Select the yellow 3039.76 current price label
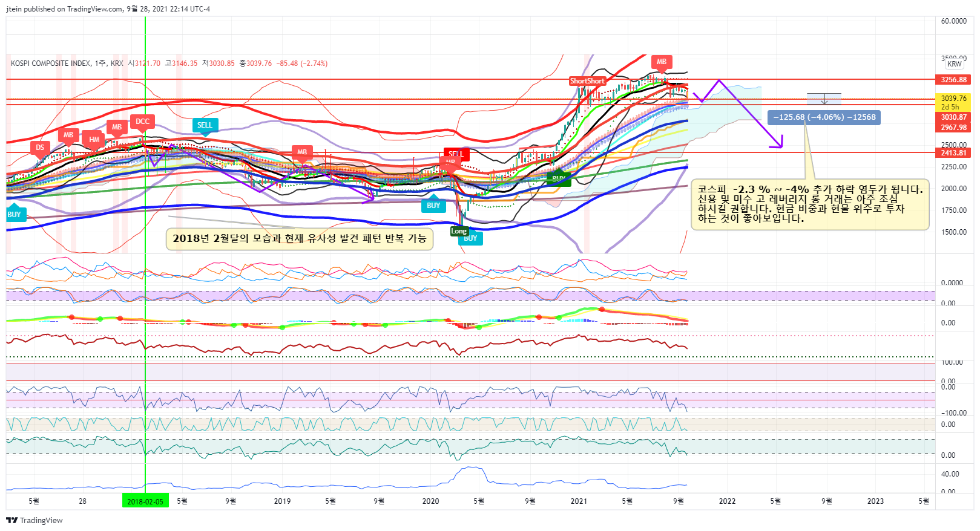The height and width of the screenshot is (531, 980). (x=954, y=102)
